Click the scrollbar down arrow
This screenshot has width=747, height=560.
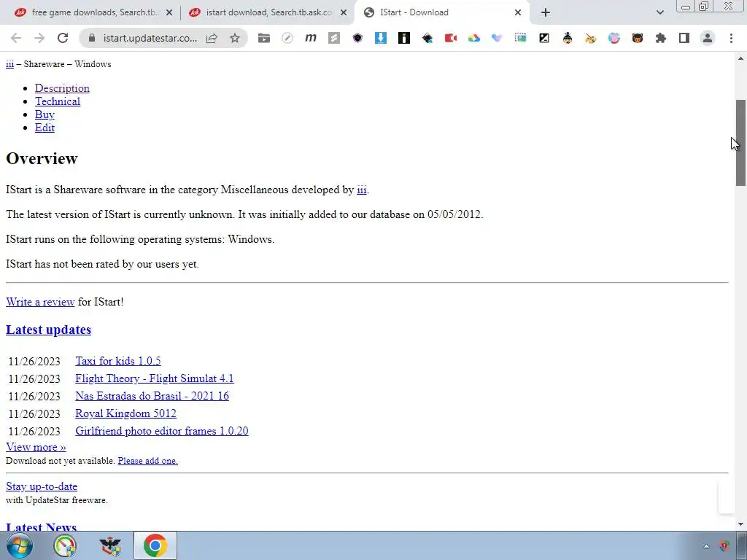(740, 524)
